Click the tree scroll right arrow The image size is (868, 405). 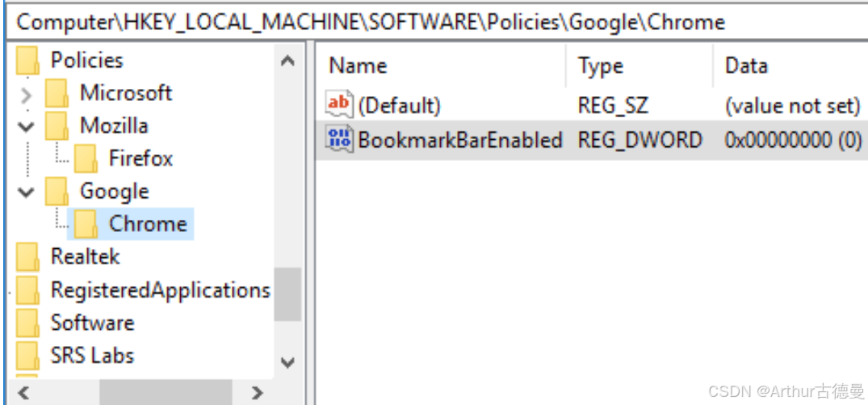[257, 393]
